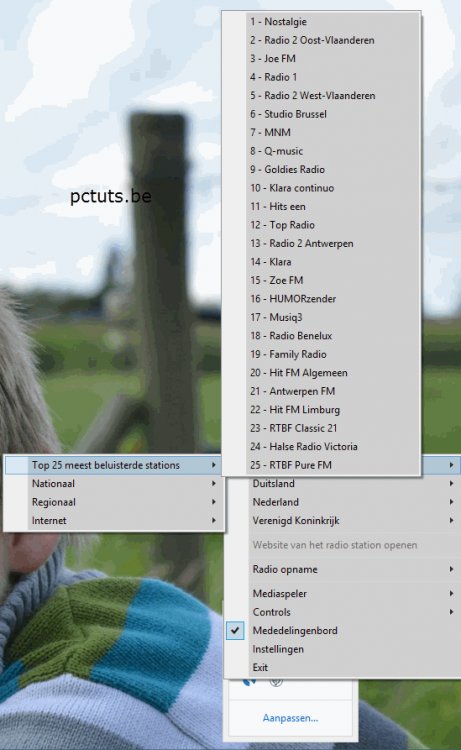Open the Mediaspeler submenu arrow
The height and width of the screenshot is (750, 461).
pyautogui.click(x=451, y=594)
